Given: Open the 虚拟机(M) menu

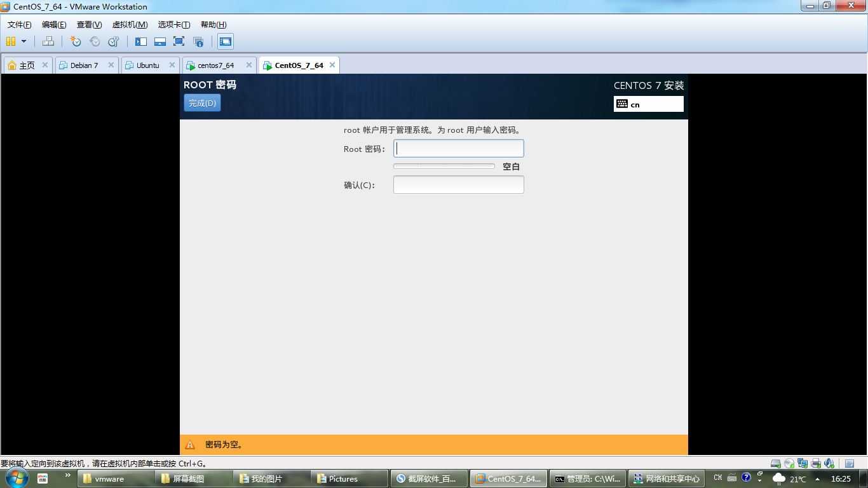Looking at the screenshot, I should 130,25.
